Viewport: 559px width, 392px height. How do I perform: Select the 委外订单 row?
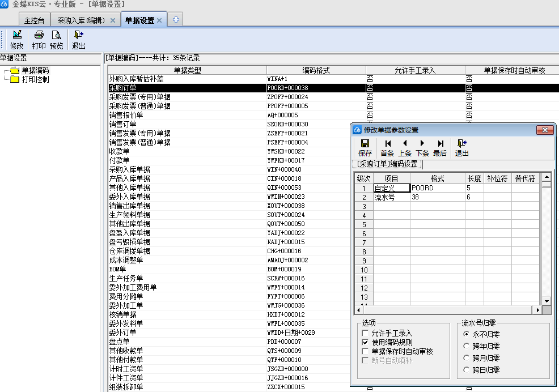click(x=229, y=333)
